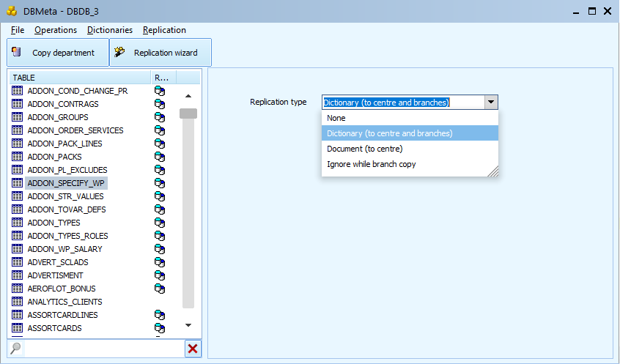Click the magnifier search icon

point(15,348)
